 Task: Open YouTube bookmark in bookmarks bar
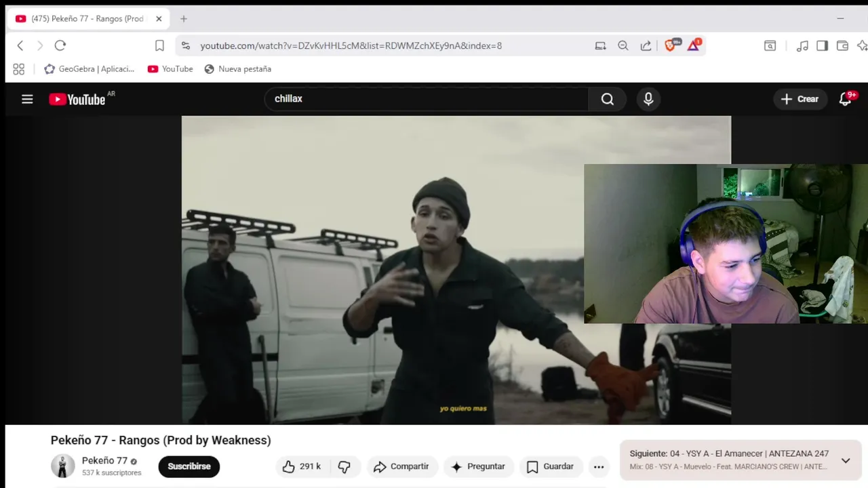point(170,69)
